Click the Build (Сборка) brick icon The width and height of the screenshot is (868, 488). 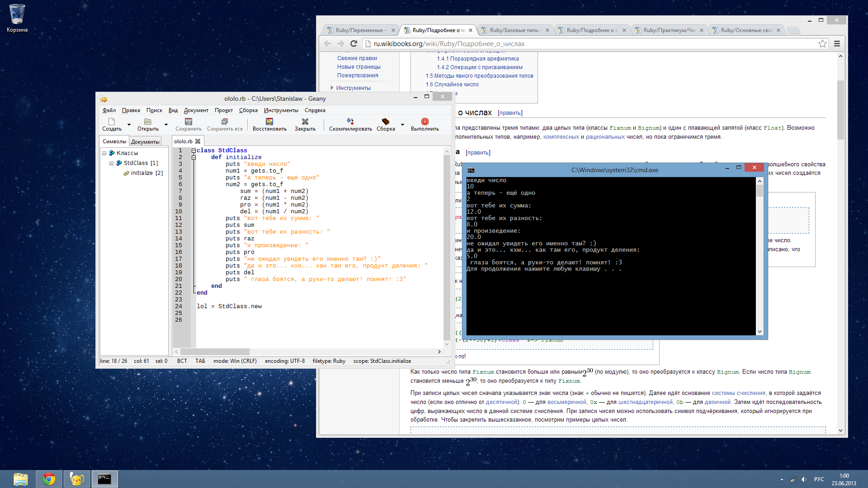click(x=386, y=122)
